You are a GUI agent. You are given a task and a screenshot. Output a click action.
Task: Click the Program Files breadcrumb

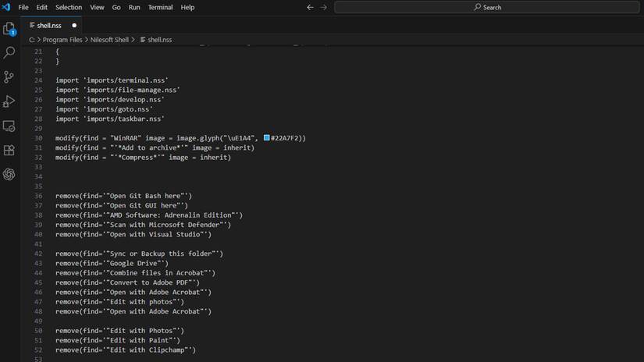coord(62,40)
